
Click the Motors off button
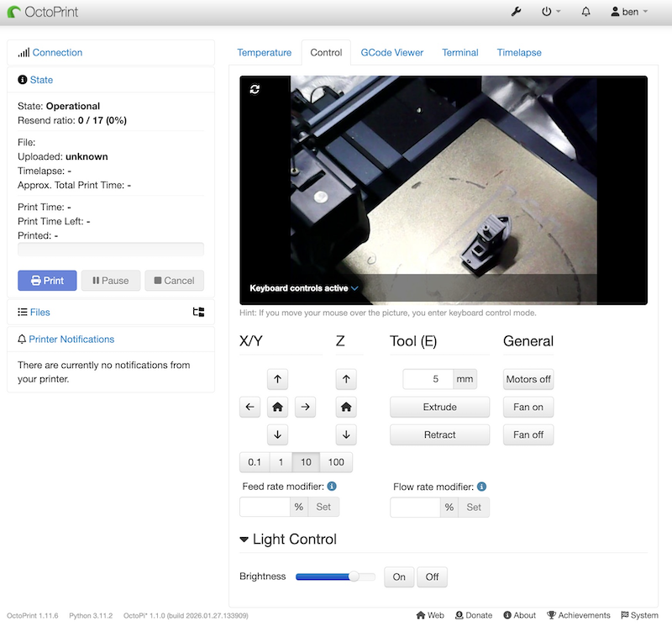click(528, 379)
